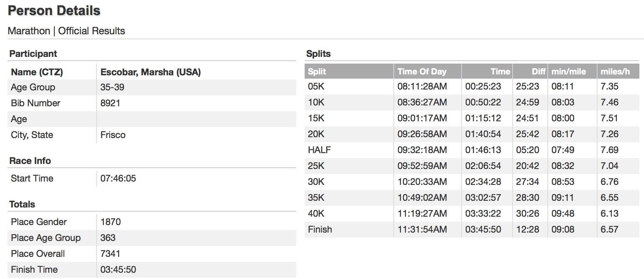Click the Marathon | Official Results subtitle
Viewport: 644px width, 279px height.
66,31
